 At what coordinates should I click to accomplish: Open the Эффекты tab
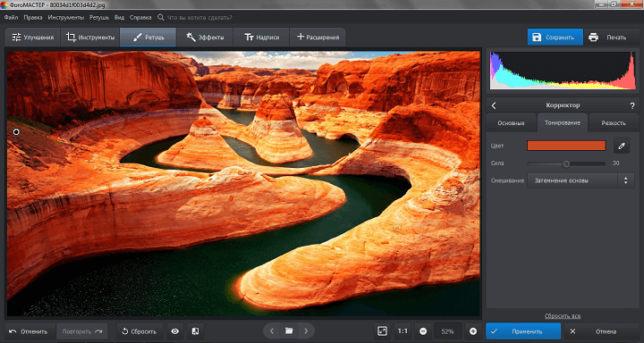point(205,37)
